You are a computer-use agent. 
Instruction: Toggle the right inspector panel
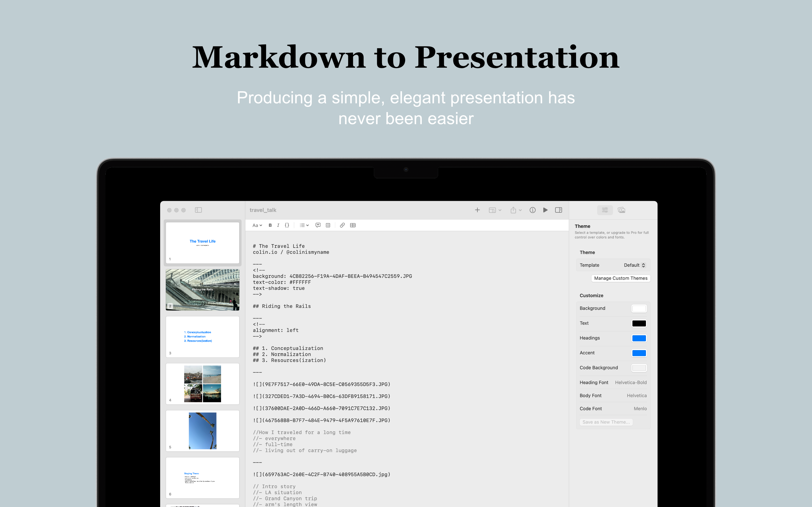point(559,210)
